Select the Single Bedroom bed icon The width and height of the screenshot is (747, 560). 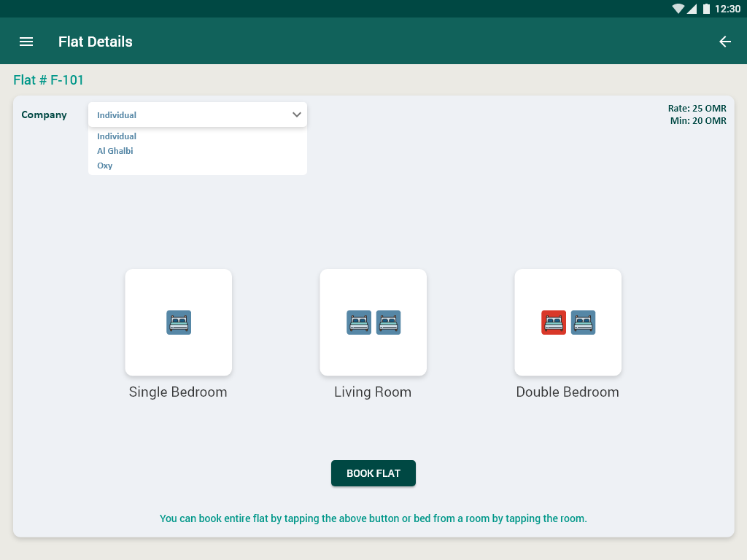pyautogui.click(x=179, y=322)
